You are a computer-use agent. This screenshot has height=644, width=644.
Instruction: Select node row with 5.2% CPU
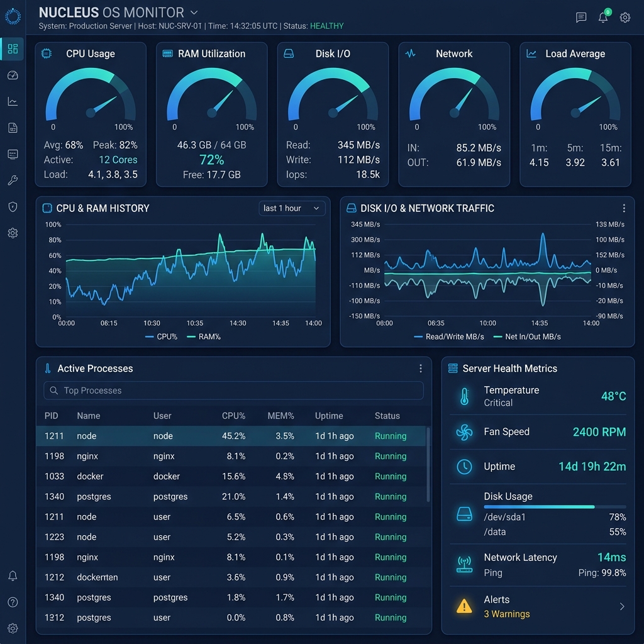231,537
